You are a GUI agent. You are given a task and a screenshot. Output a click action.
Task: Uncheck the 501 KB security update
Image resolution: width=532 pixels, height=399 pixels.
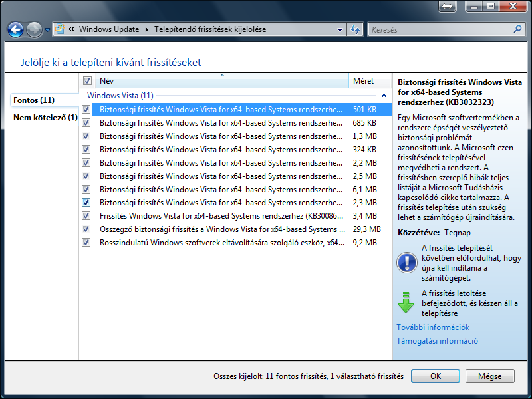(86, 109)
